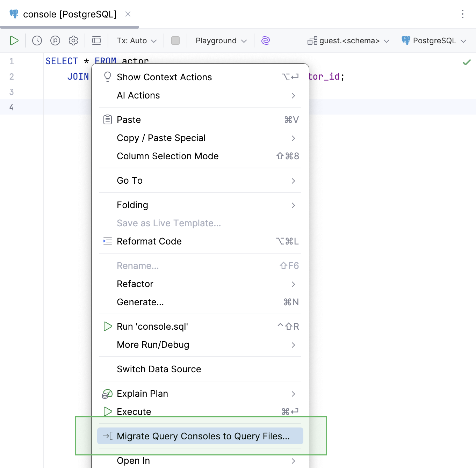Click the green Run icon in the toolbar

pos(14,41)
